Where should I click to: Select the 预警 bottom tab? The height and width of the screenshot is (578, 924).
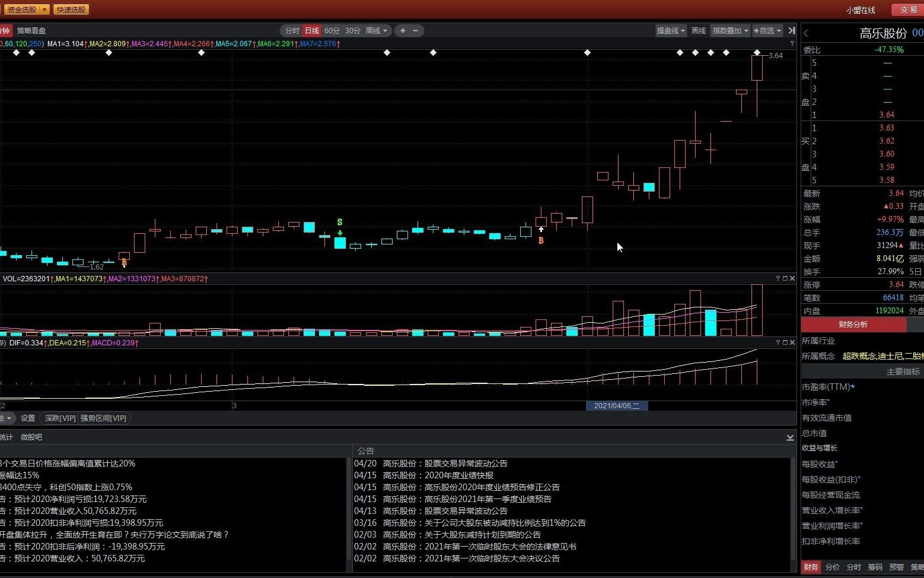(x=897, y=567)
